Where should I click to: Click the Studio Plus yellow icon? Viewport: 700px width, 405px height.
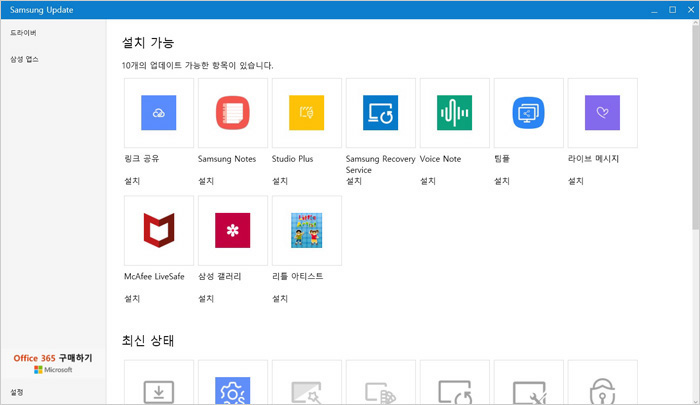point(307,113)
